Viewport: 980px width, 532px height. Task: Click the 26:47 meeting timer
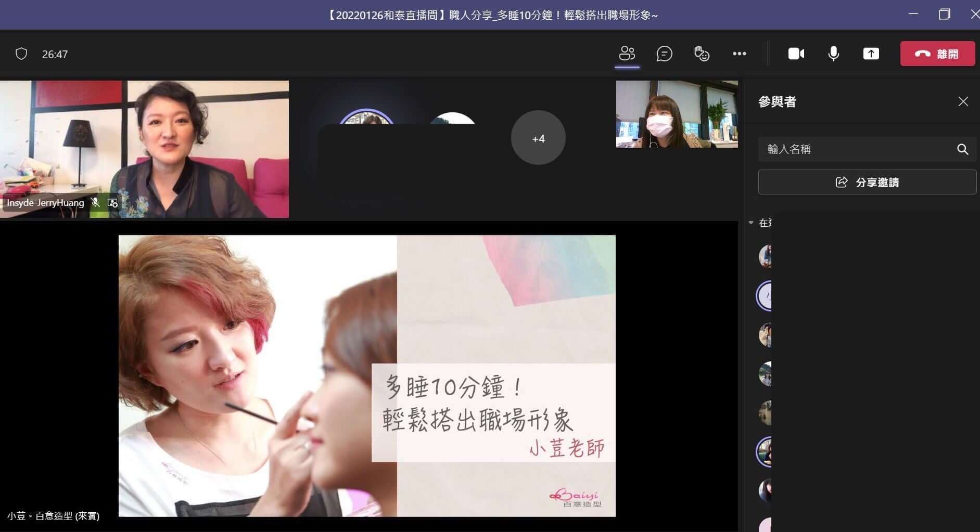55,54
